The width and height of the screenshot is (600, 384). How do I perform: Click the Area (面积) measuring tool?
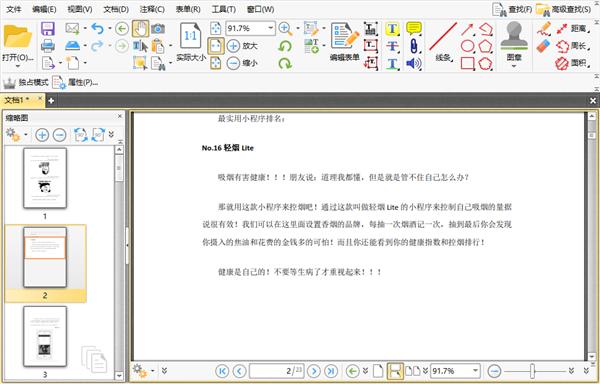572,63
